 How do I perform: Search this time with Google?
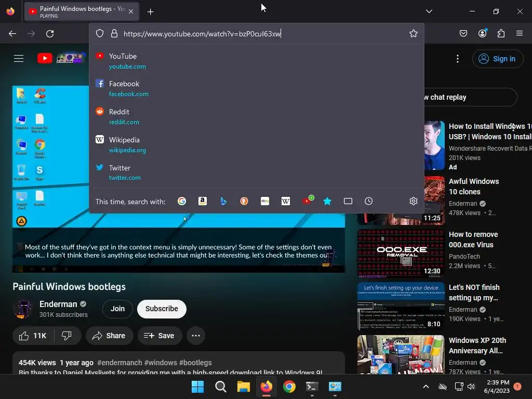182,201
